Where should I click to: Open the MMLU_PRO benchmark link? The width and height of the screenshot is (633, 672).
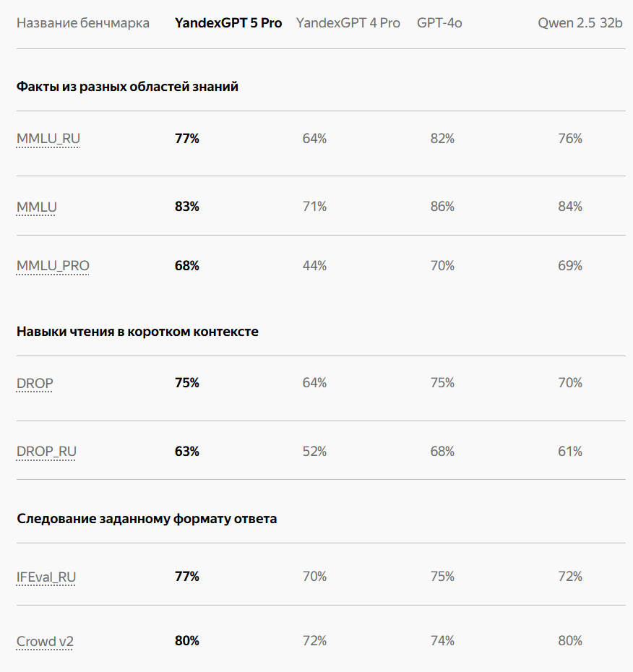pos(53,266)
